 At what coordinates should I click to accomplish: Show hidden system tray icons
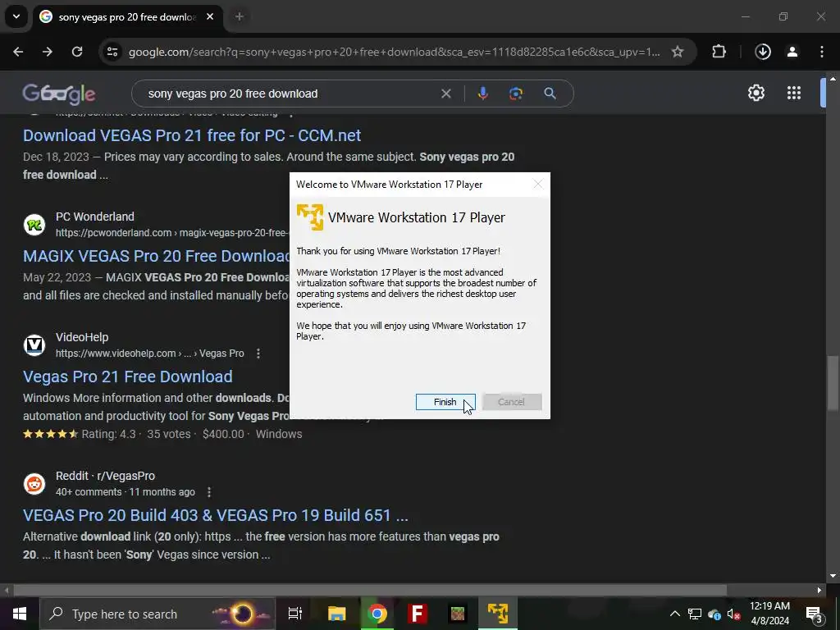[675, 614]
